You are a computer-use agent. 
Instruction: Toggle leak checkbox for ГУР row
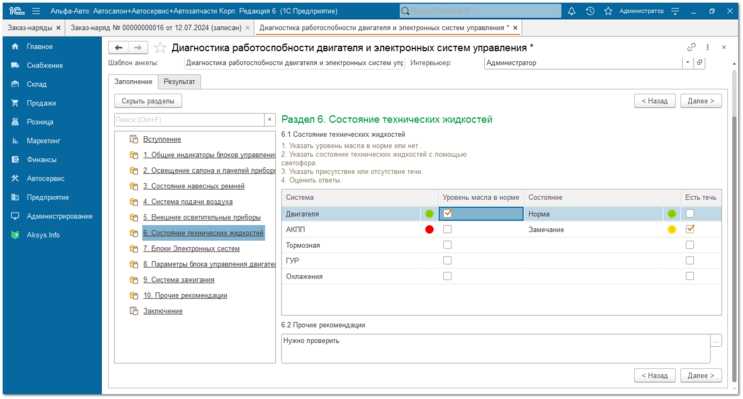690,261
